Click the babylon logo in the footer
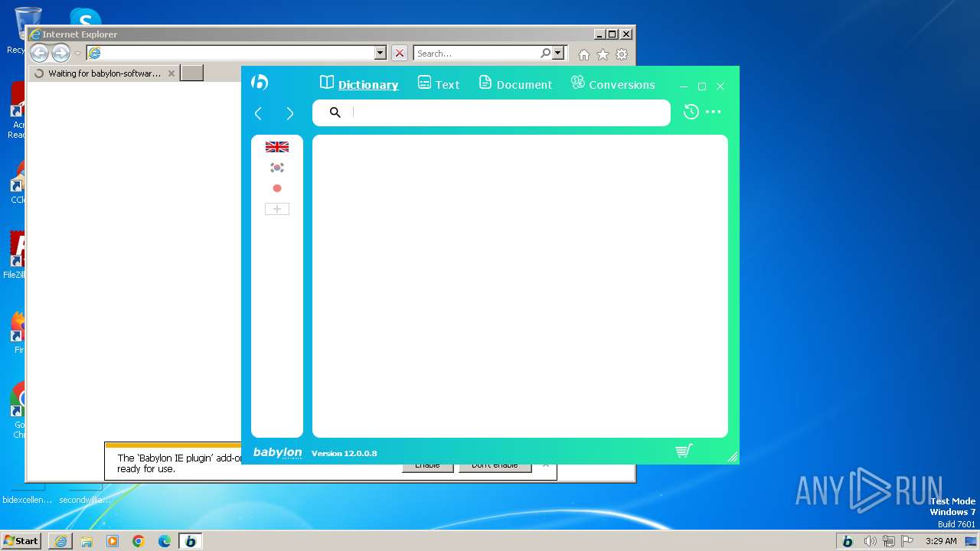 tap(277, 453)
